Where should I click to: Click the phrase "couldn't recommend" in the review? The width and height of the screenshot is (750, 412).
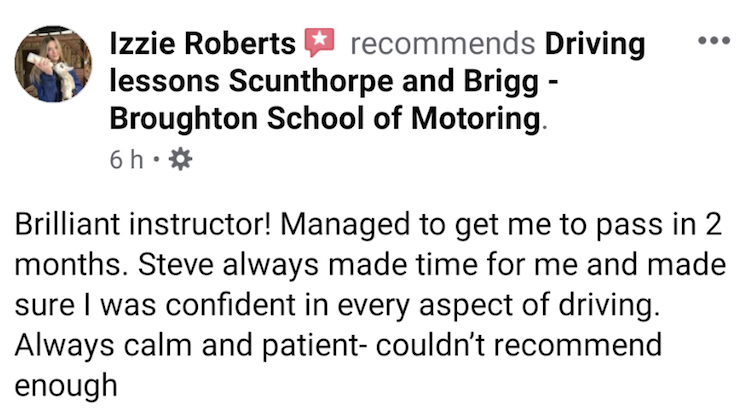coord(546,345)
